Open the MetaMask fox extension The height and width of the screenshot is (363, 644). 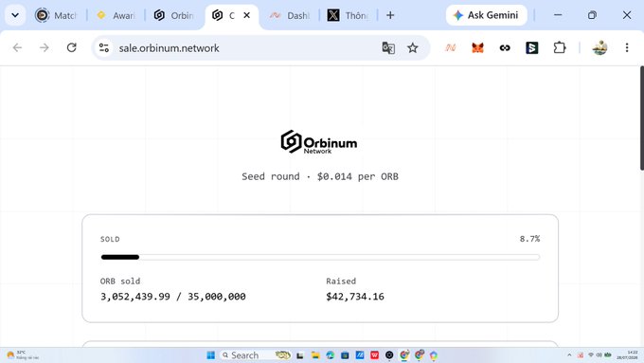477,48
